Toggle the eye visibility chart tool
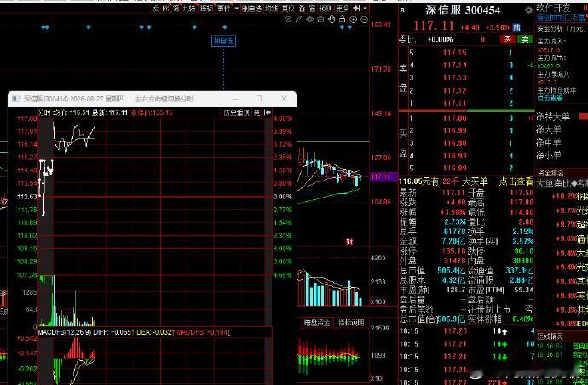The image size is (588, 385). tap(309, 19)
